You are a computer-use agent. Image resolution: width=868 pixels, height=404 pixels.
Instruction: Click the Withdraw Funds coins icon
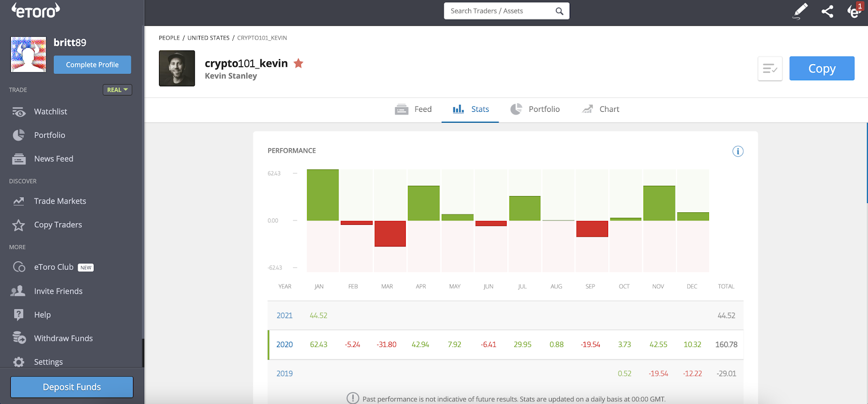[19, 338]
